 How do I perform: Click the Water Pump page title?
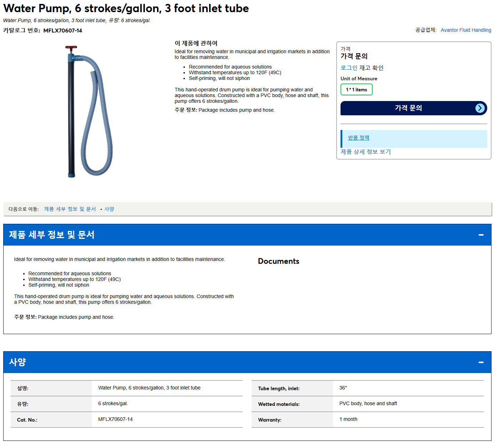click(x=126, y=9)
